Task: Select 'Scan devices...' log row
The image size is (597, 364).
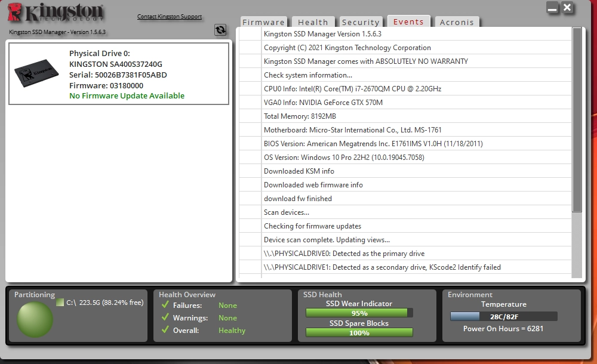Action: 405,212
